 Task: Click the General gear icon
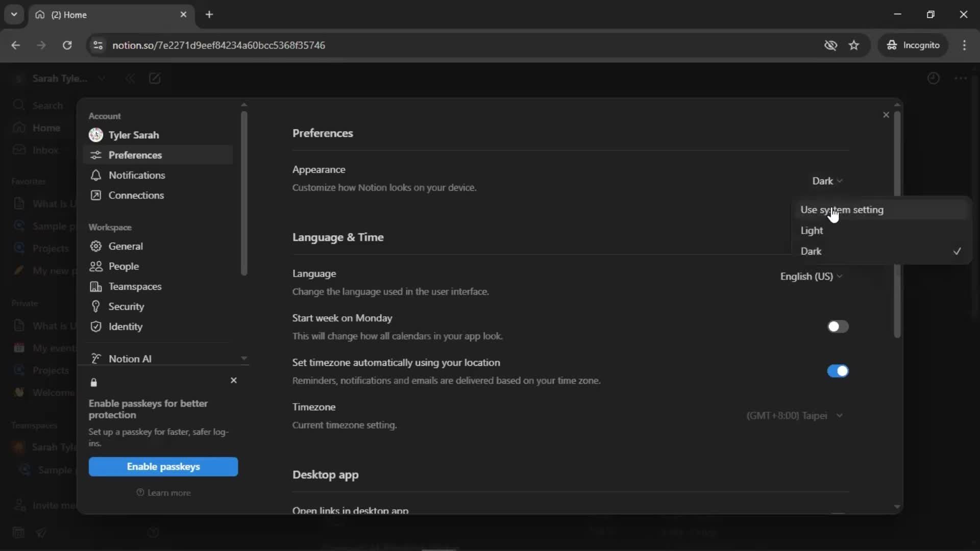coord(95,246)
